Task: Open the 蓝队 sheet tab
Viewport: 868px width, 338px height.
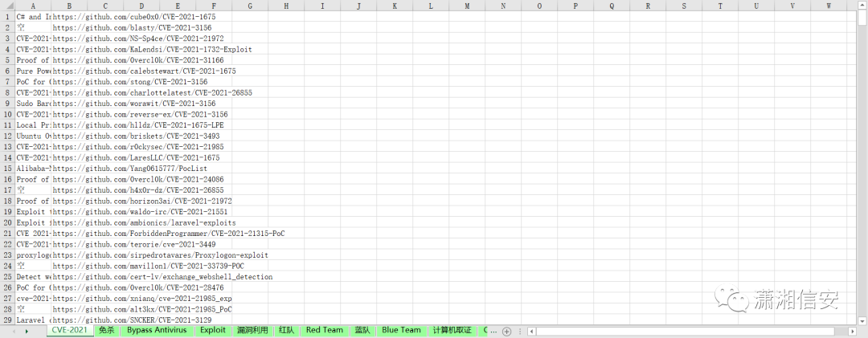Action: pos(362,330)
